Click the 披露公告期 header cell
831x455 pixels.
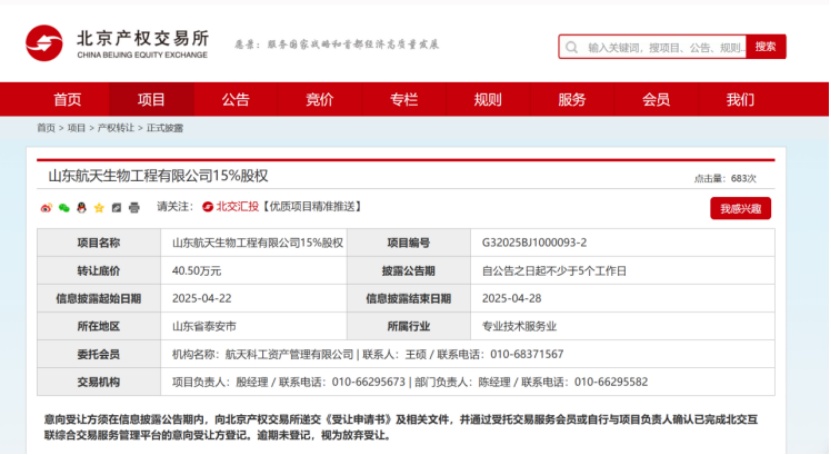pyautogui.click(x=409, y=271)
